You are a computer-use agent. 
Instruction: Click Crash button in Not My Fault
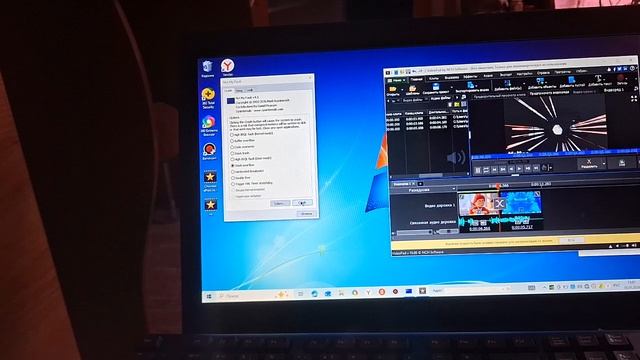click(x=302, y=203)
